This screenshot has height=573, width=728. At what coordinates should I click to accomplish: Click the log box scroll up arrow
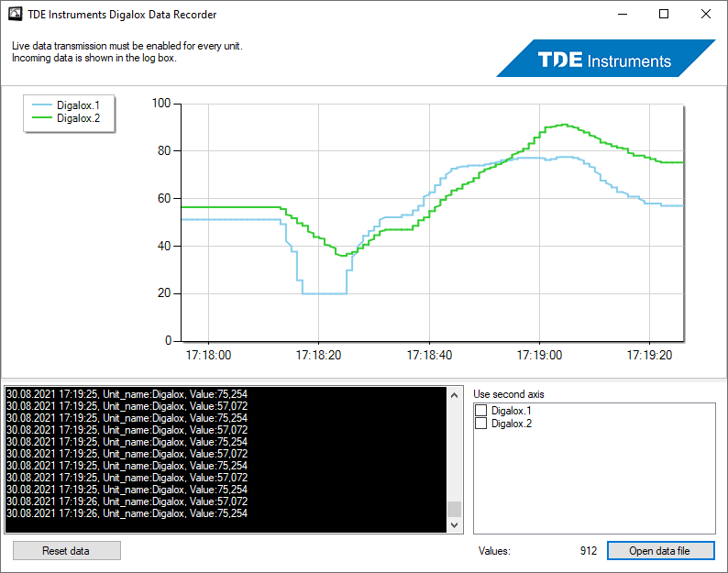454,395
